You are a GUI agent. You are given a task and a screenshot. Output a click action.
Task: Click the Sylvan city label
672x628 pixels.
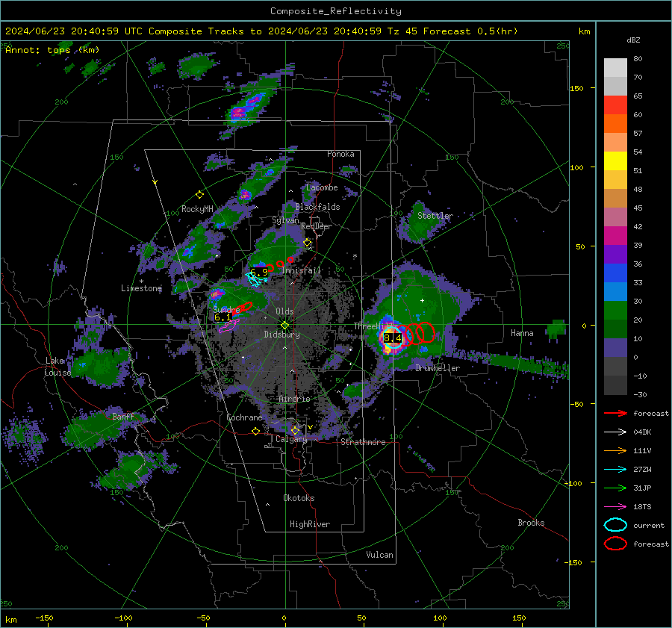coord(285,220)
